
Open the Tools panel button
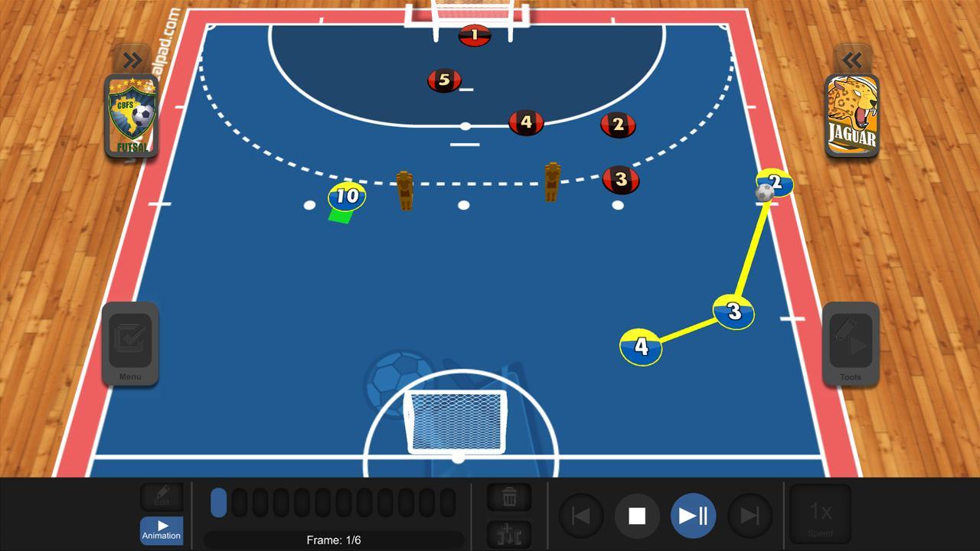(851, 344)
